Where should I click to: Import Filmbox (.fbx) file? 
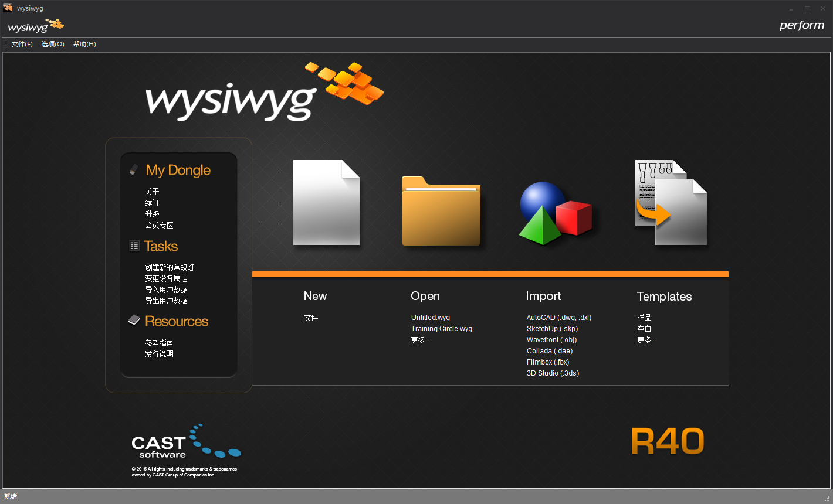point(548,362)
